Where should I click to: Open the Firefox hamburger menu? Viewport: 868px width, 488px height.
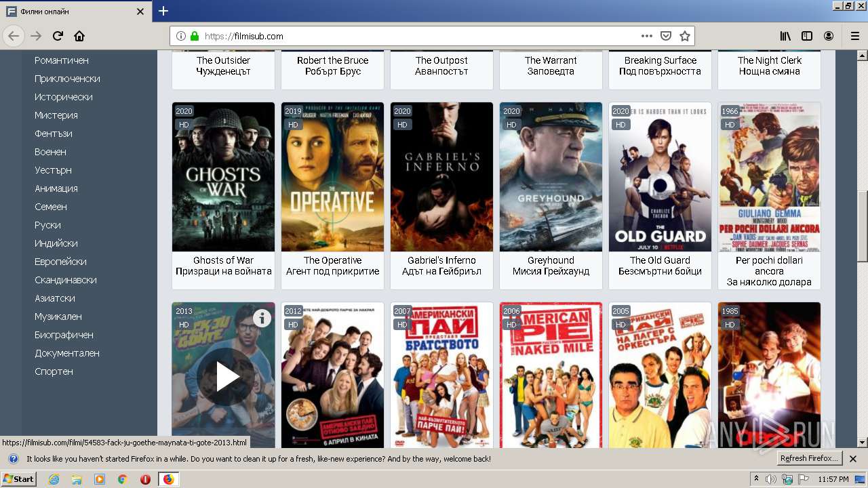tap(854, 36)
